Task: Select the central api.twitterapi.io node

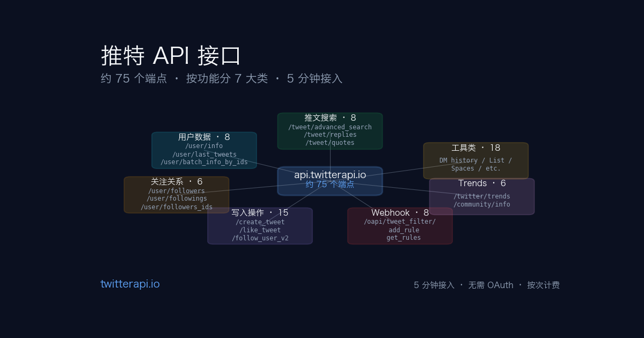Action: 330,181
